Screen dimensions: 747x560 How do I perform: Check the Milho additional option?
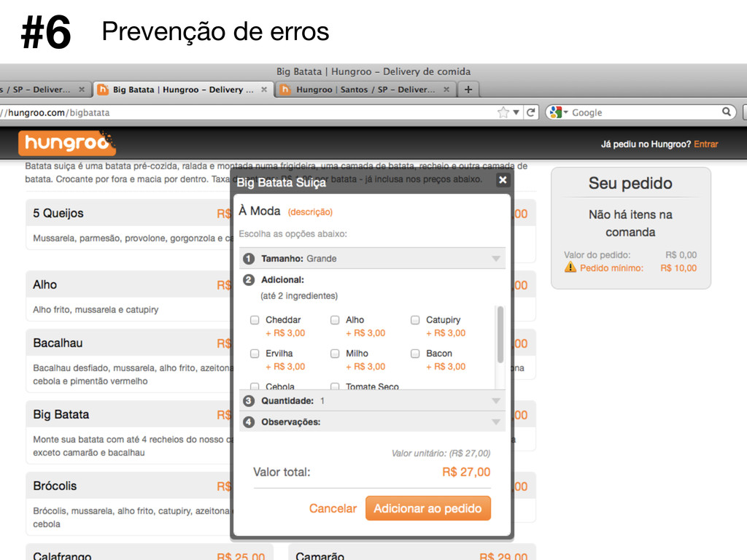pos(335,354)
